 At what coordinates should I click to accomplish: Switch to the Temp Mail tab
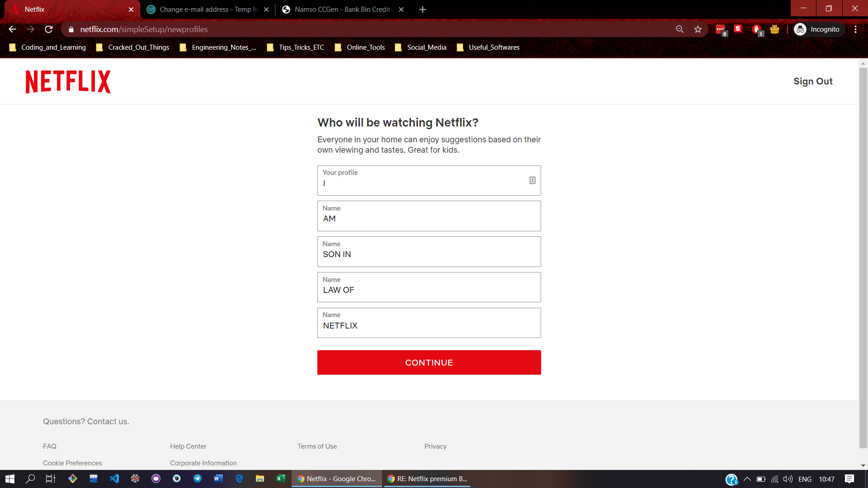[203, 9]
